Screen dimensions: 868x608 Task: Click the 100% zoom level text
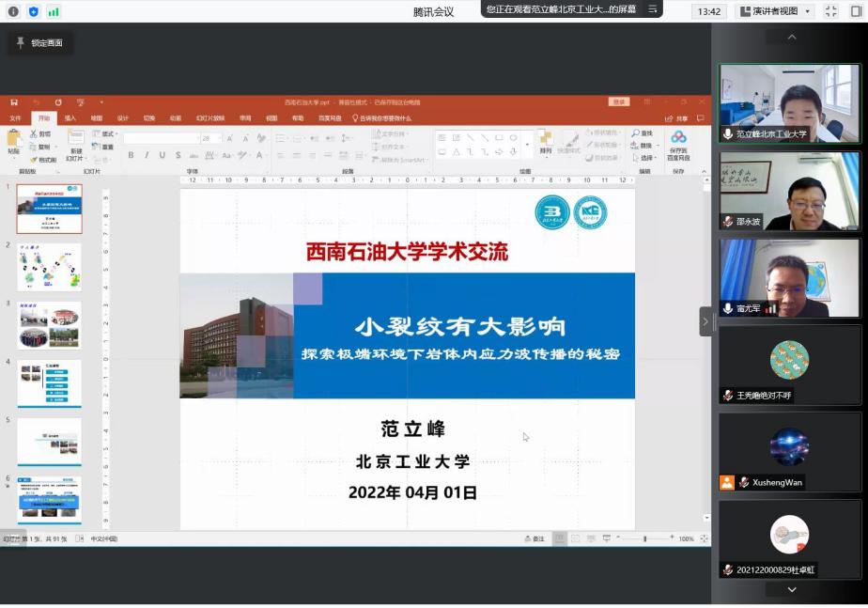coord(686,538)
